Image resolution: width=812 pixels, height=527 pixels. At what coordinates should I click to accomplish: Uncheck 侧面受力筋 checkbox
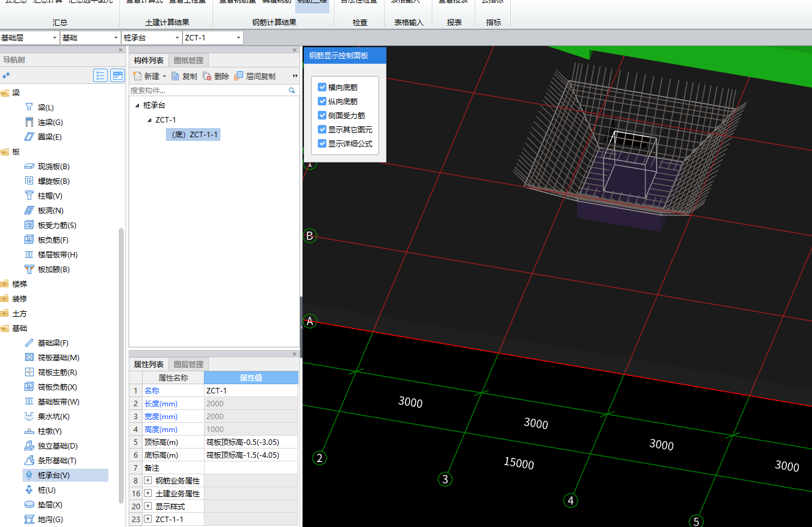pos(322,115)
